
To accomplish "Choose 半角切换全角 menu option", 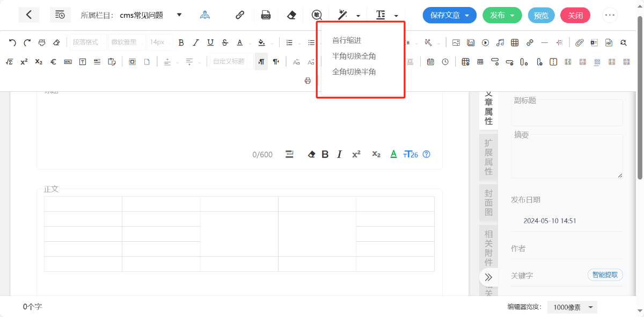I will tap(354, 56).
